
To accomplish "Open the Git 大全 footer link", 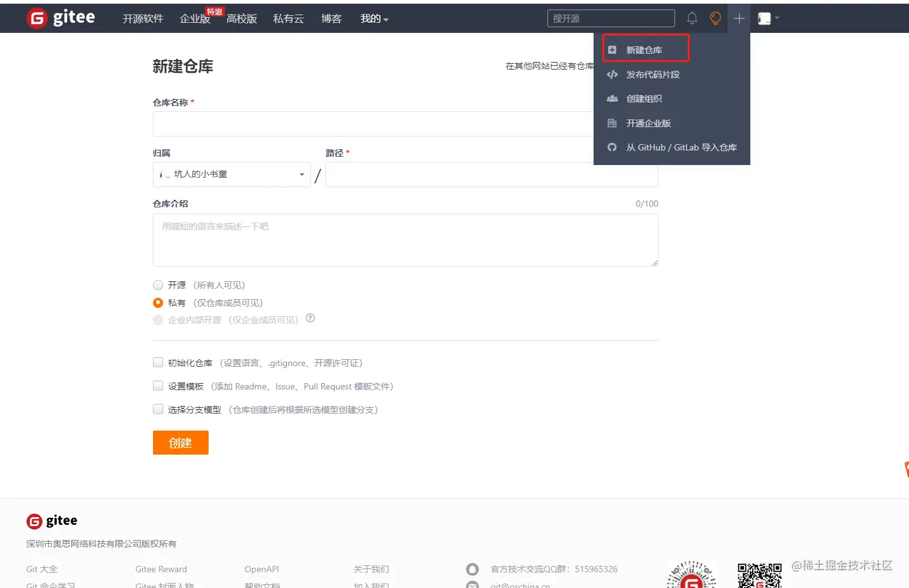I will [x=42, y=569].
